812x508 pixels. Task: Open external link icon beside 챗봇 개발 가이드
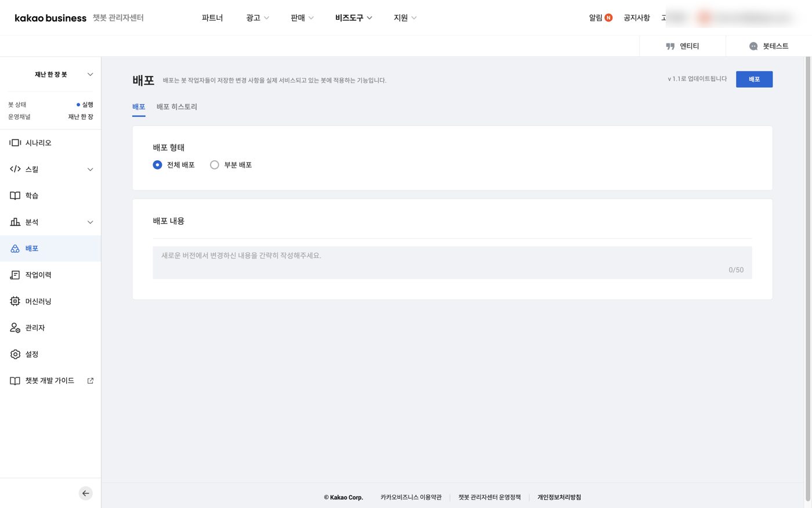coord(90,381)
